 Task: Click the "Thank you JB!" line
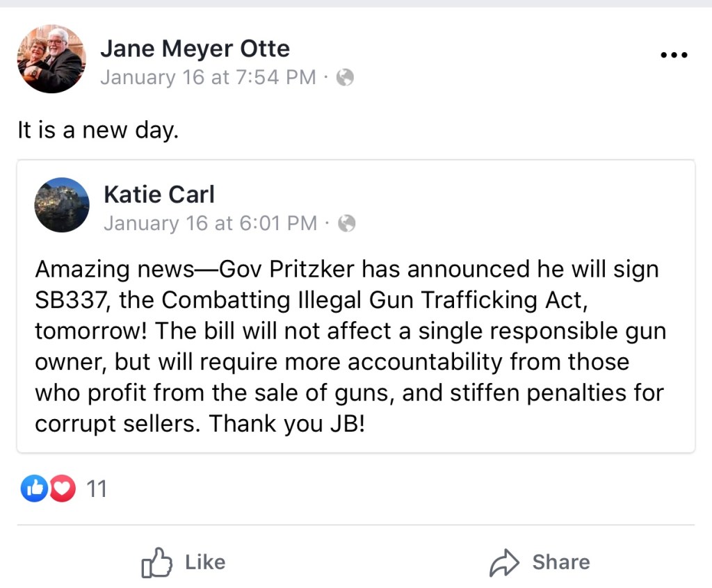click(287, 423)
